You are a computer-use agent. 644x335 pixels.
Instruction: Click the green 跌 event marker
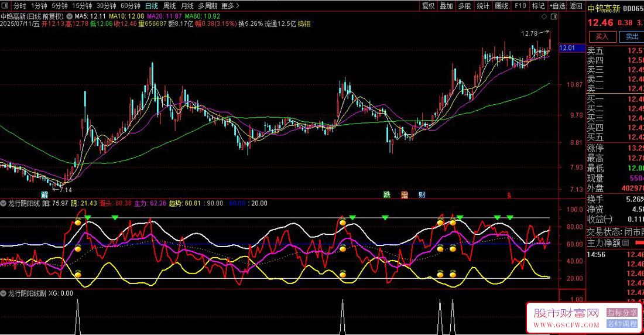(387, 195)
